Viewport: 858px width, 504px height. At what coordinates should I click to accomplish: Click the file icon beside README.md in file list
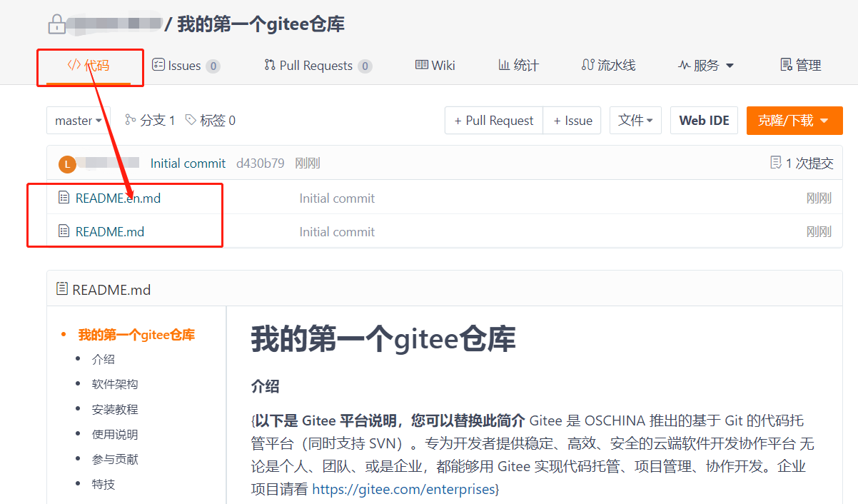[x=64, y=231]
